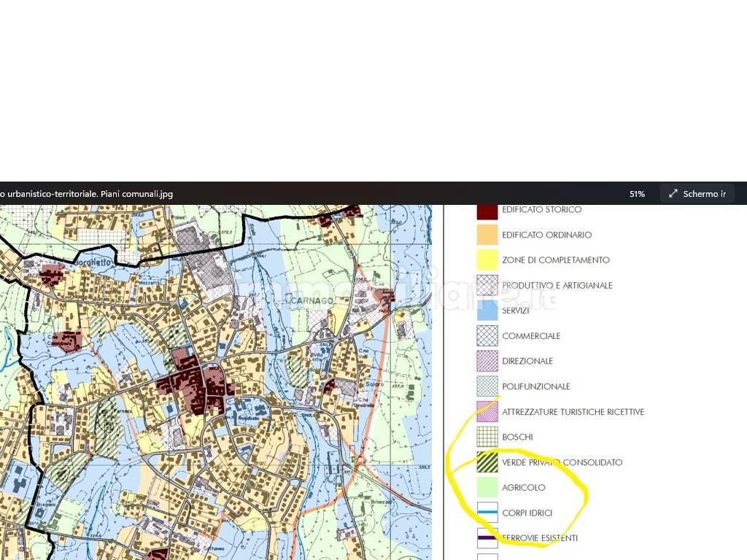Click the Commerciale crosshatch legend symbol
Image resolution: width=747 pixels, height=560 pixels.
click(x=487, y=335)
